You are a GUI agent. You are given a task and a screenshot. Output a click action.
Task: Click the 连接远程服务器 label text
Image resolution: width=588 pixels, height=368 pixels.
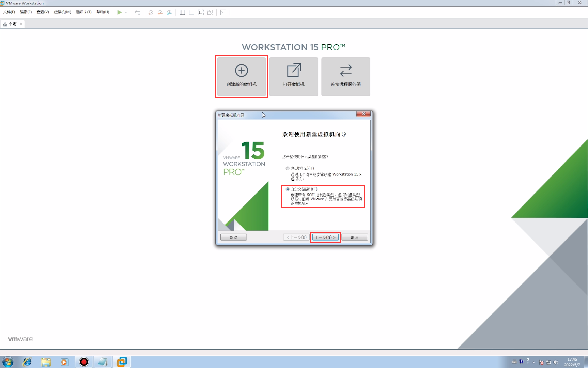(346, 85)
